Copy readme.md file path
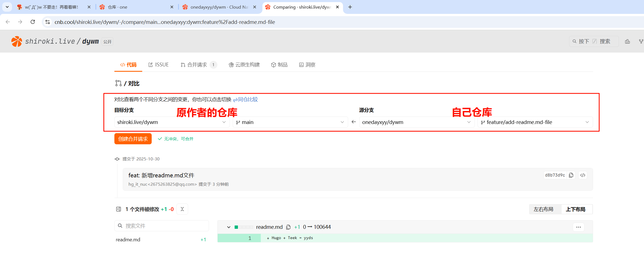The height and width of the screenshot is (258, 644). (x=288, y=227)
